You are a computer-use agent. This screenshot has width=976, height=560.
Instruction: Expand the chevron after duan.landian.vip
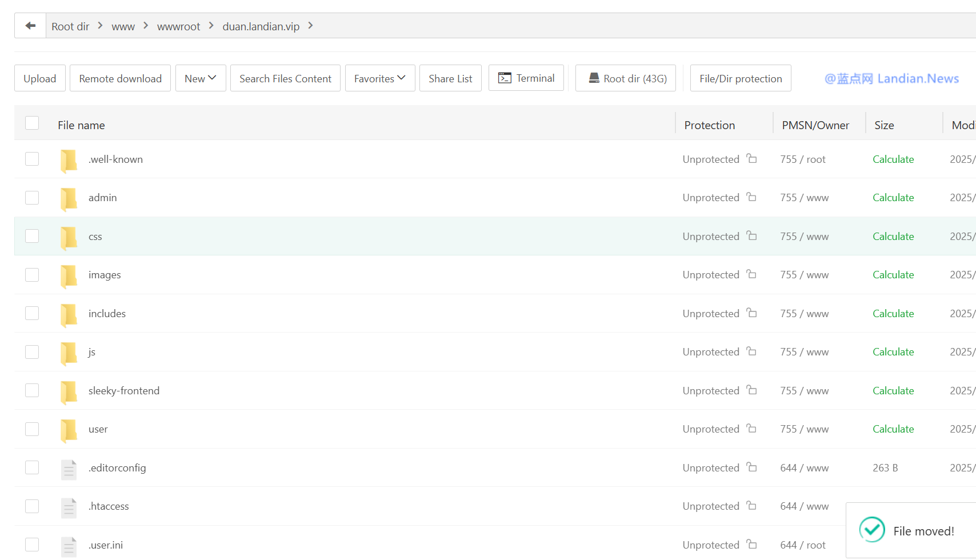(310, 26)
